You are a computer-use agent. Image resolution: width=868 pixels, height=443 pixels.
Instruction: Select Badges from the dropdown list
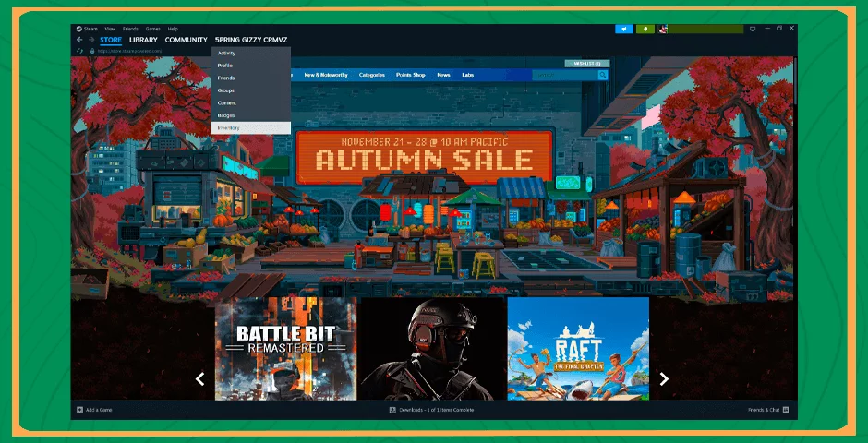251,115
